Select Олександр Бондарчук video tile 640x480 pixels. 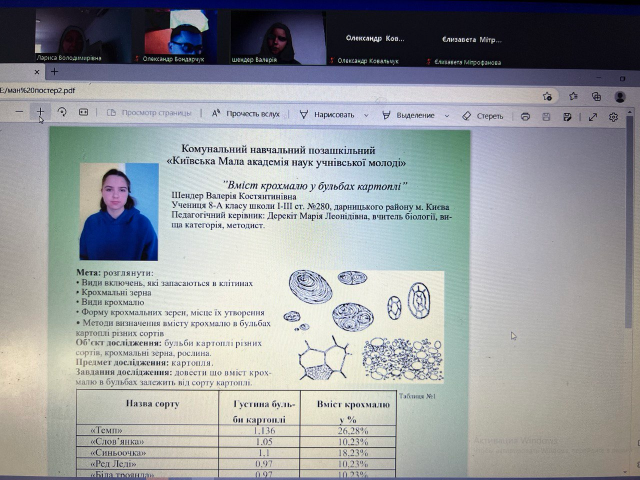[175, 36]
